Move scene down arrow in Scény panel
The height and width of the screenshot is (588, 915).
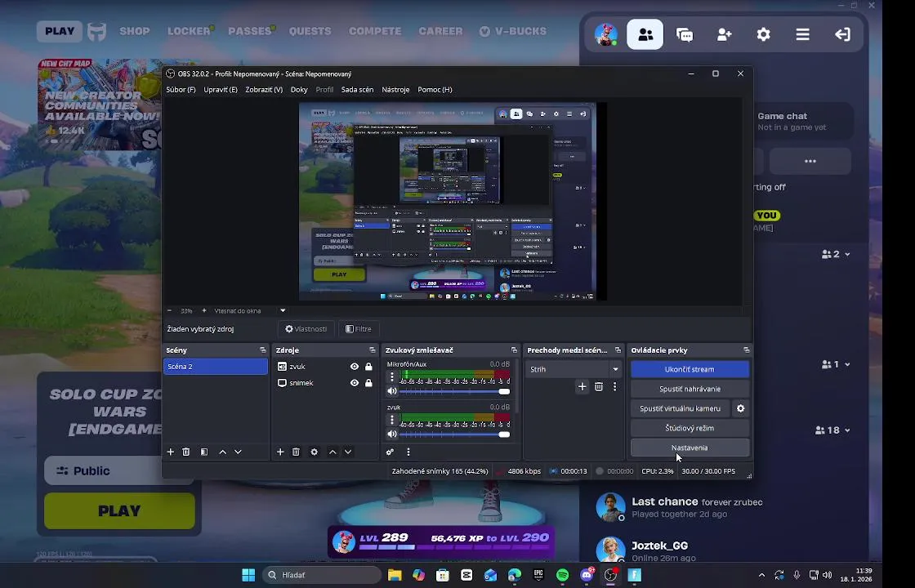click(x=238, y=452)
